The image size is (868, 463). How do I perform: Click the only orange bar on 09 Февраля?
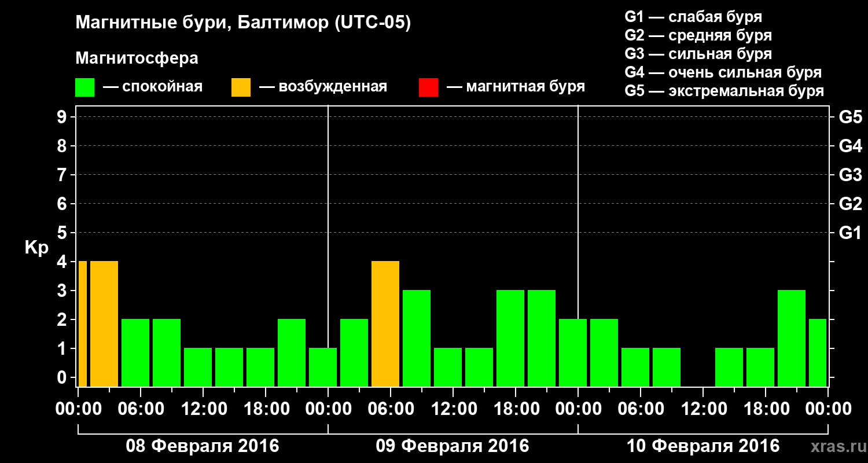[x=385, y=324]
